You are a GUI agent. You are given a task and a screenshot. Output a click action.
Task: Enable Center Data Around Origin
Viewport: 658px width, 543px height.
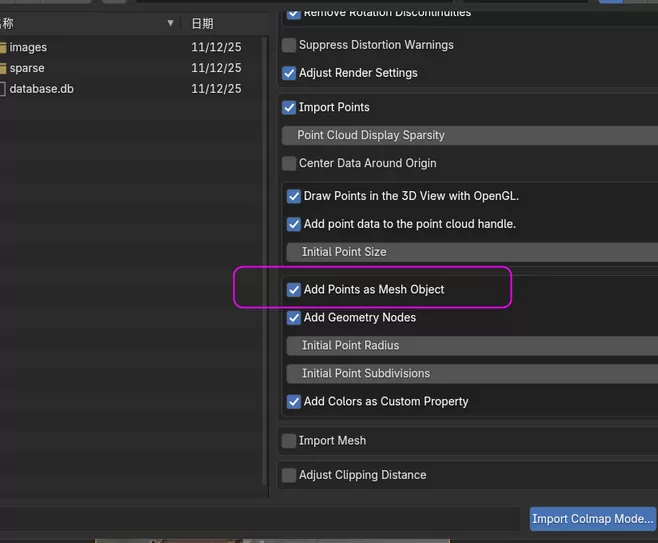[x=290, y=163]
